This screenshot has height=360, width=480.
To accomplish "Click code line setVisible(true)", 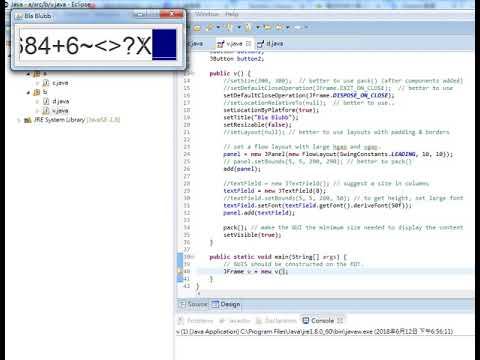I will point(252,235).
